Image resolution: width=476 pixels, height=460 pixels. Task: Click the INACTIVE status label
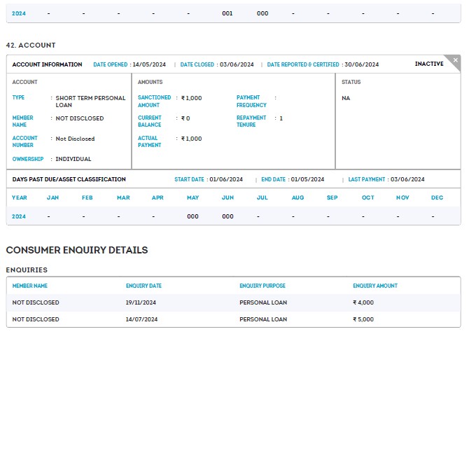(x=428, y=64)
